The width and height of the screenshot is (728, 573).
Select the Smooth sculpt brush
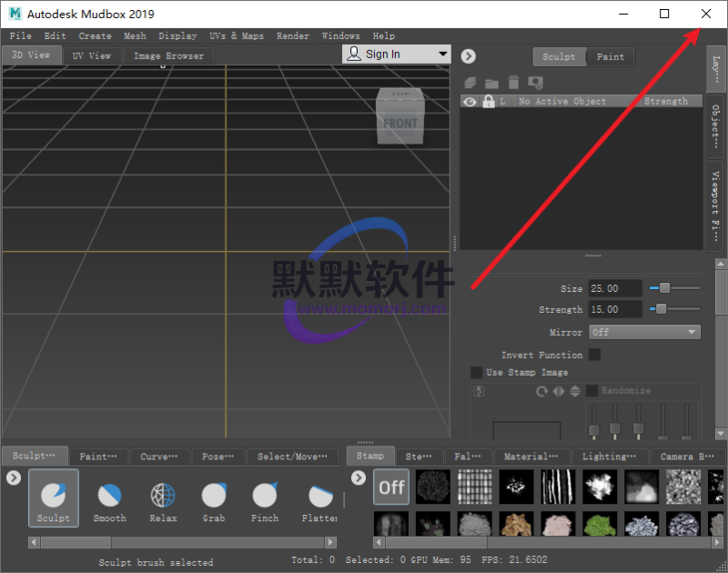click(x=109, y=499)
